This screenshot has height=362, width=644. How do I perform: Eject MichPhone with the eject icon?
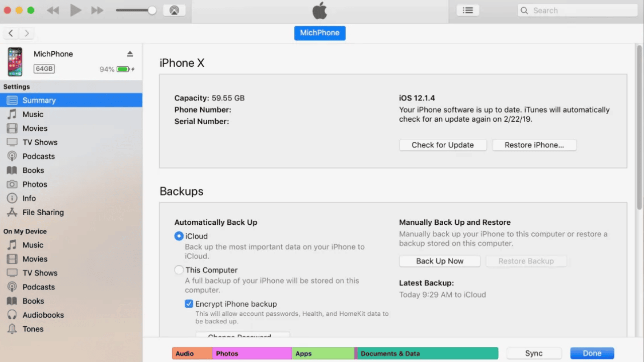tap(130, 54)
